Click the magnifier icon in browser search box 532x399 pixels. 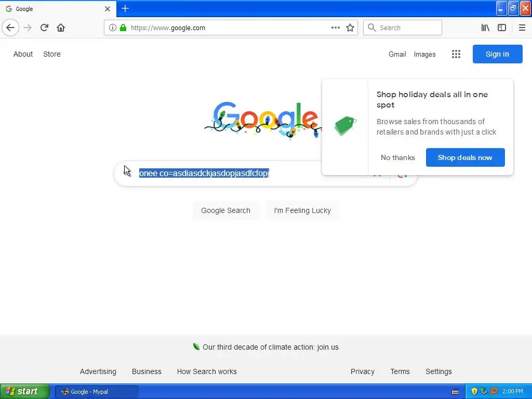(372, 28)
